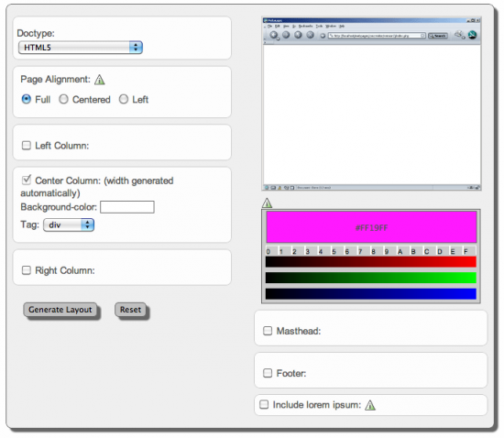This screenshot has height=438, width=504.
Task: Check Include lorem ipsum option
Action: 264,404
